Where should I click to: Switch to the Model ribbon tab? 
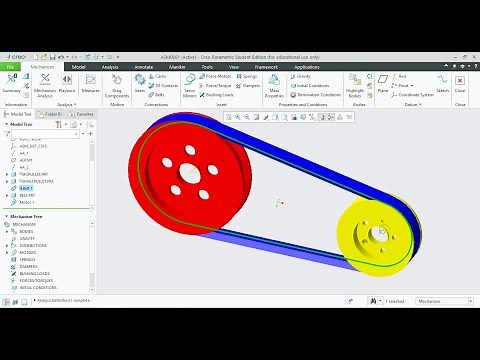[x=79, y=67]
